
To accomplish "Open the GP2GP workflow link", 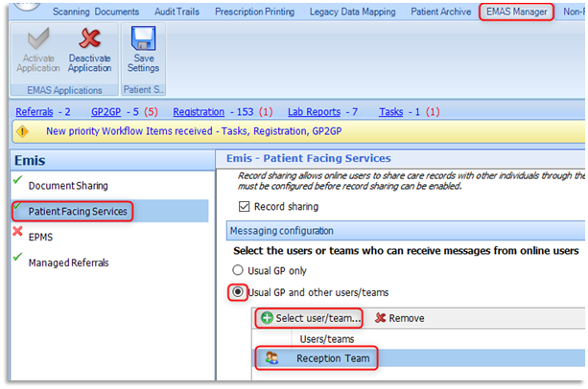I will point(106,112).
